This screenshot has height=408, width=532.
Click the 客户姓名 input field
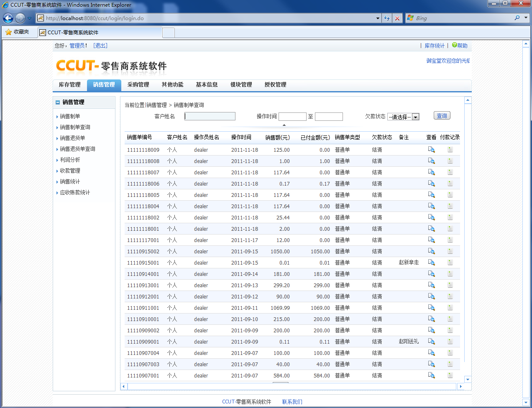pyautogui.click(x=210, y=116)
